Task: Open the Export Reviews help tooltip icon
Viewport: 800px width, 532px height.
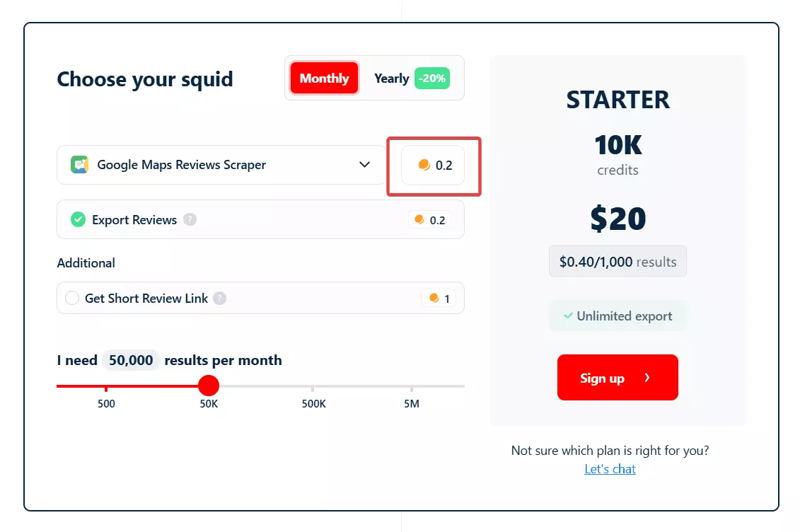Action: pos(189,219)
